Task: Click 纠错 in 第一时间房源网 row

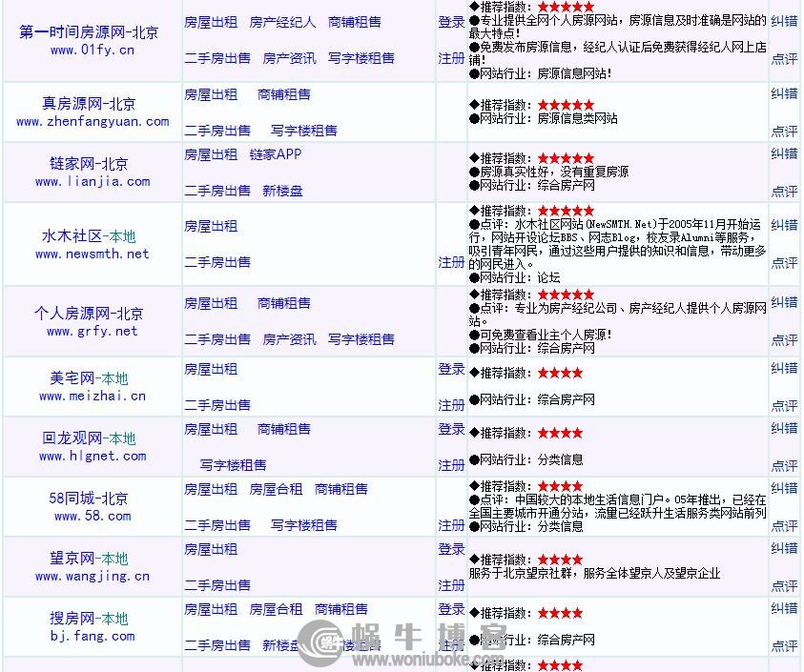Action: (x=785, y=22)
